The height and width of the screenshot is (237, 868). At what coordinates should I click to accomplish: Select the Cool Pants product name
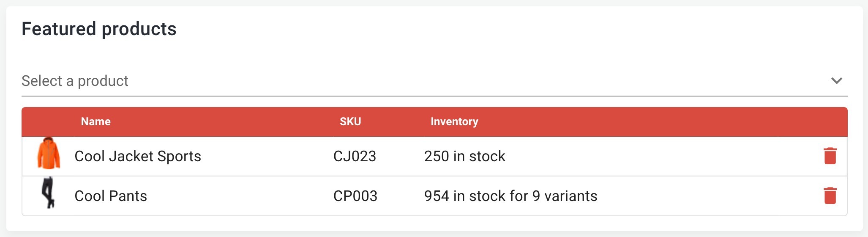(x=111, y=196)
